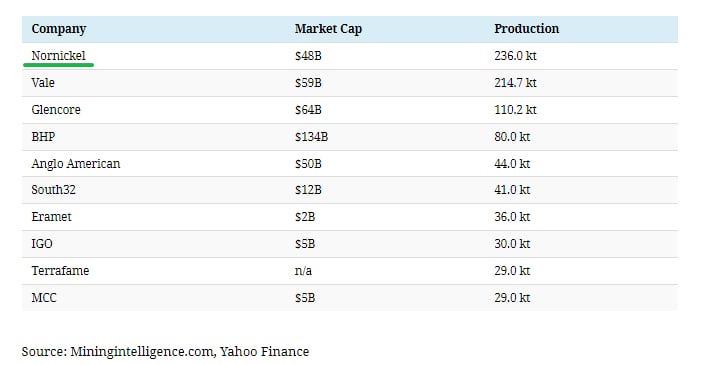
Task: Click the Nornickel company name
Action: pyautogui.click(x=58, y=56)
